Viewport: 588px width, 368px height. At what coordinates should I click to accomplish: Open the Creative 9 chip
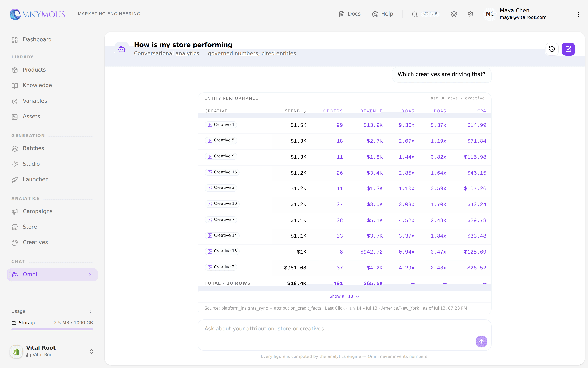pyautogui.click(x=221, y=156)
